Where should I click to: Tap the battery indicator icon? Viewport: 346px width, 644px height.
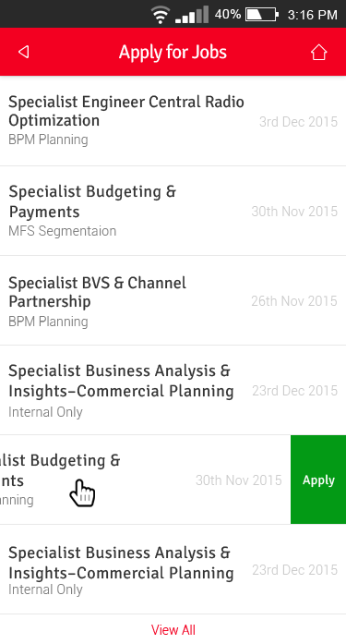point(262,15)
